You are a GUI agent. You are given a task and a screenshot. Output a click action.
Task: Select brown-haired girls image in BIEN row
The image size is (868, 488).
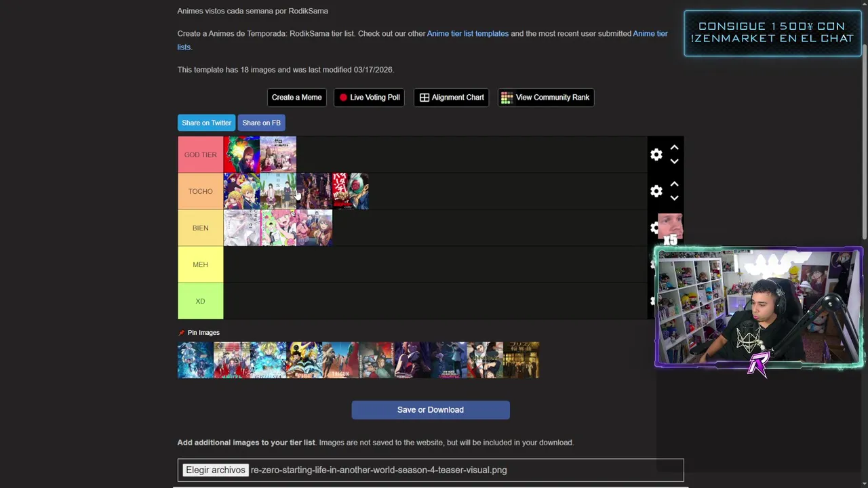click(314, 228)
